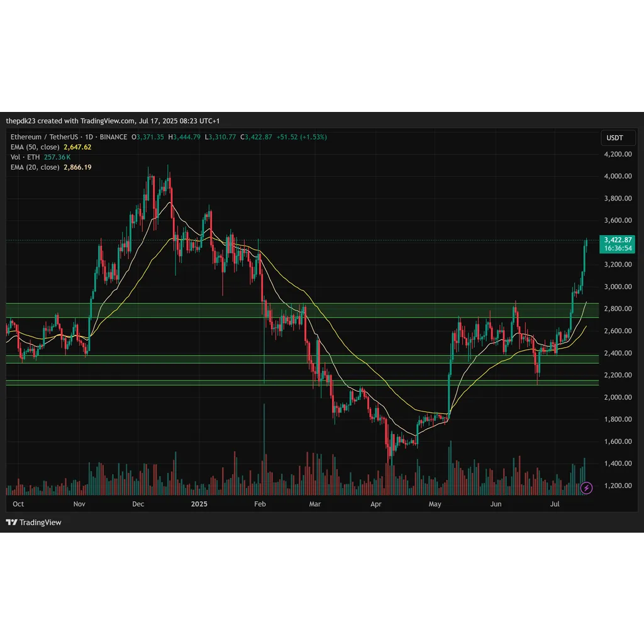Click the Nov label on time axis
The image size is (644, 644).
[x=79, y=504]
